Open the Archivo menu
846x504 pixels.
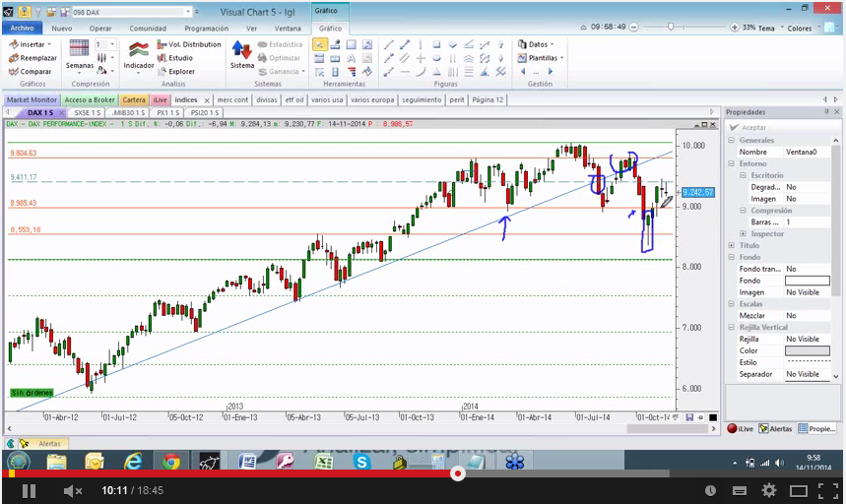[x=22, y=28]
